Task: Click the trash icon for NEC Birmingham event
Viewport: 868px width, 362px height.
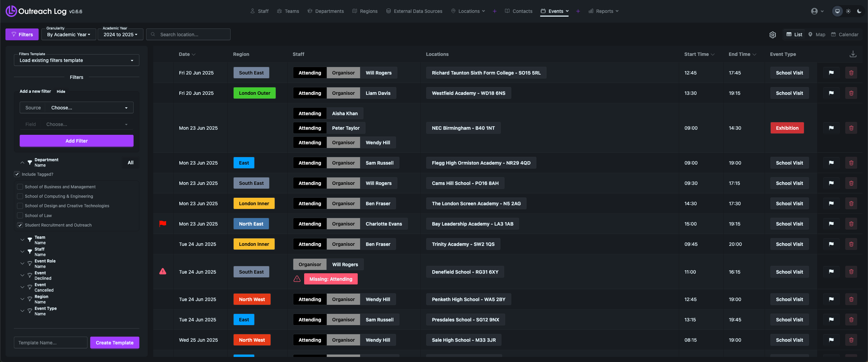Action: click(851, 128)
